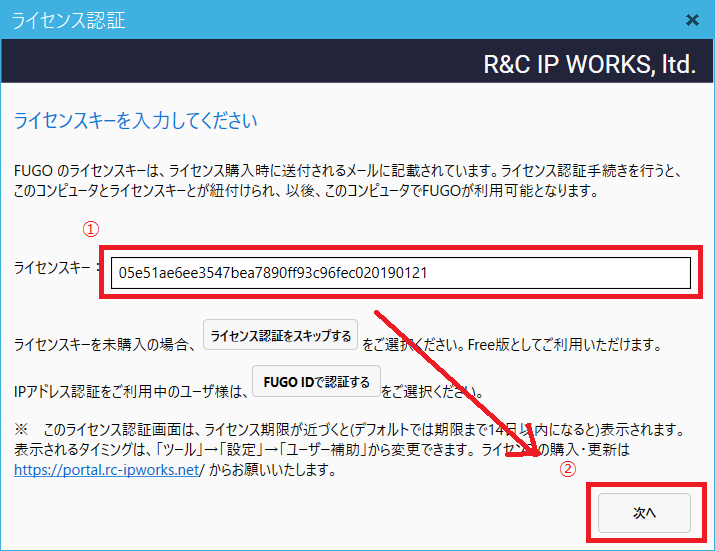Click the ライセンスキー input field
This screenshot has width=715, height=551.
click(401, 273)
